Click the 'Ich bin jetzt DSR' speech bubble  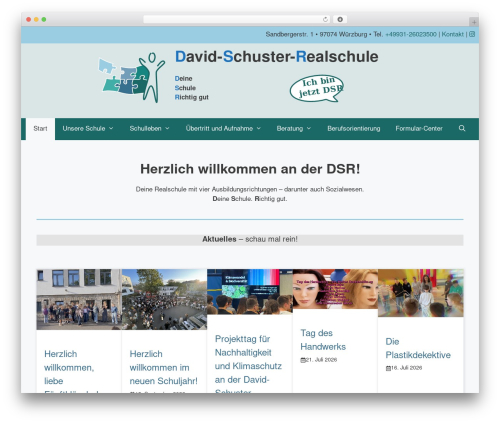[x=316, y=88]
